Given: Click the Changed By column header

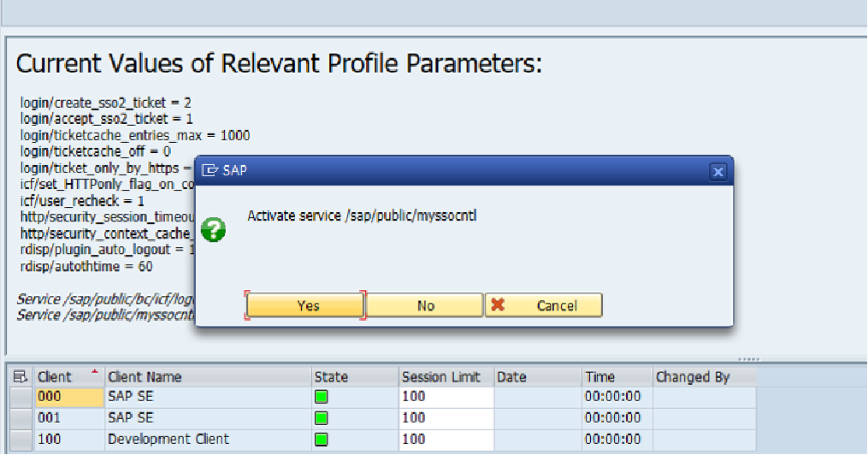Looking at the screenshot, I should click(x=704, y=377).
